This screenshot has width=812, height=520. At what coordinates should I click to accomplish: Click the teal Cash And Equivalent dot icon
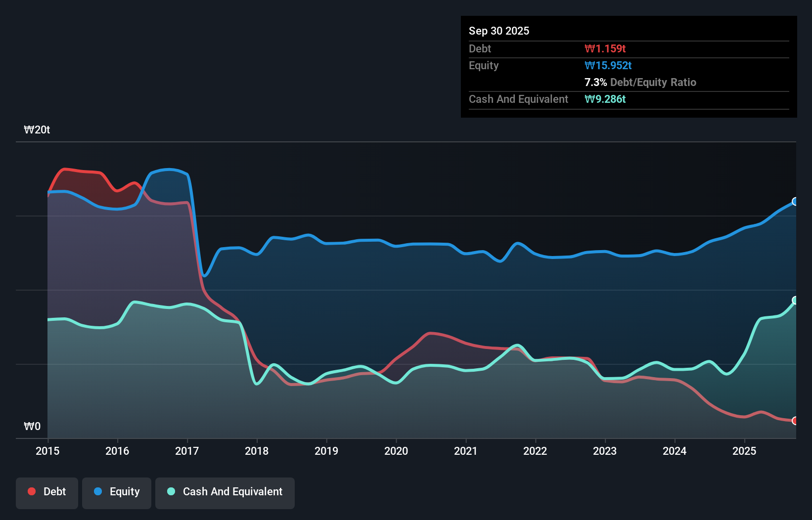pos(170,491)
